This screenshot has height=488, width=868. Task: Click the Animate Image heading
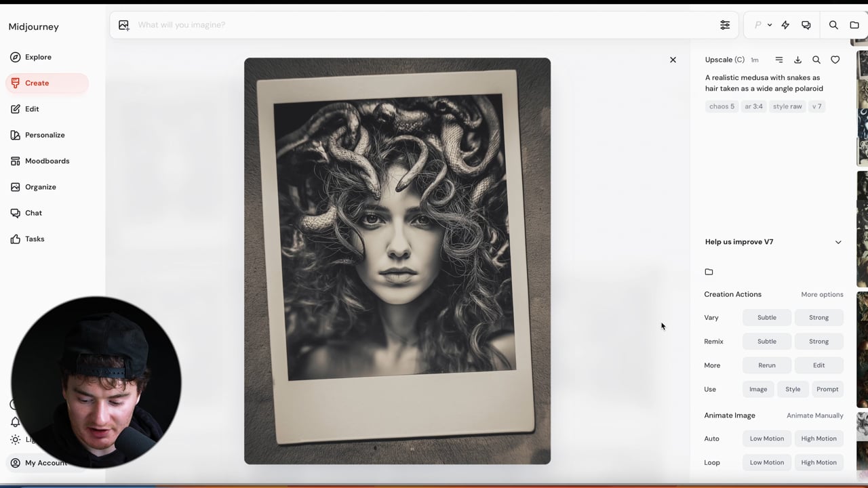730,415
